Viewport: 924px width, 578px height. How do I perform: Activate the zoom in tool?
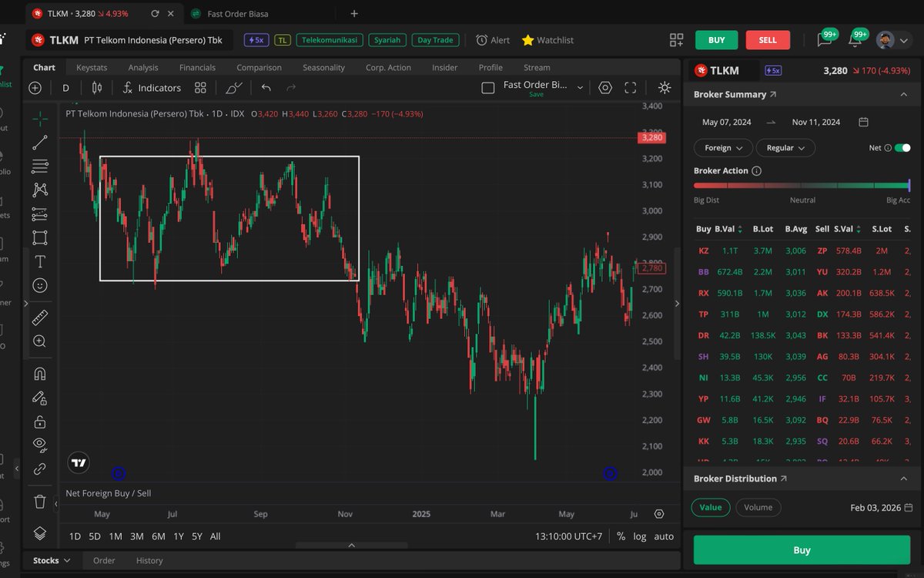(40, 341)
